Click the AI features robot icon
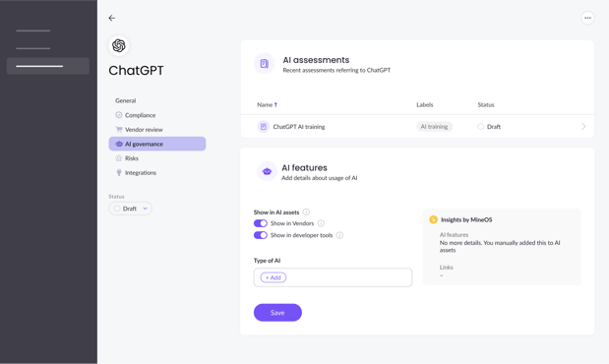 click(x=267, y=171)
